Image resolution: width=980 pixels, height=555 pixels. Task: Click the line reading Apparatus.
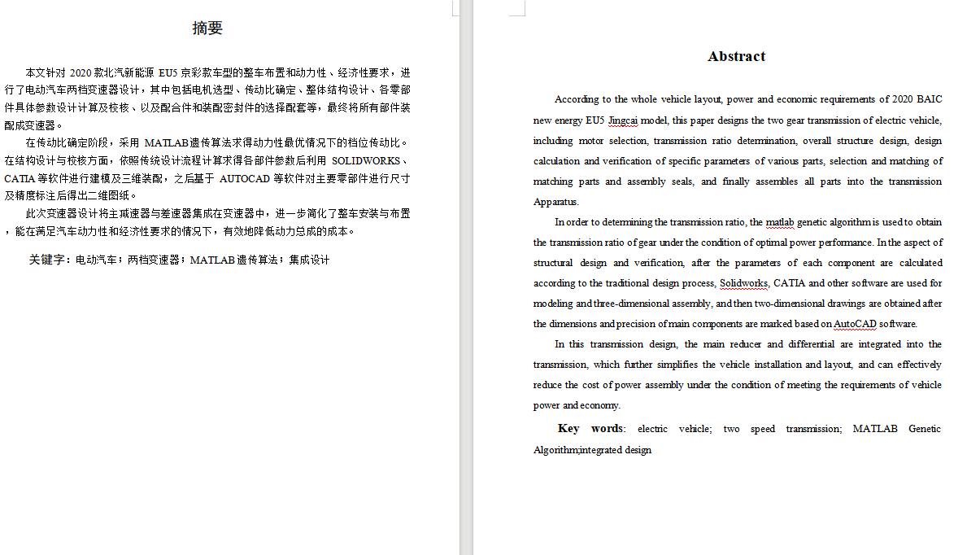(556, 202)
